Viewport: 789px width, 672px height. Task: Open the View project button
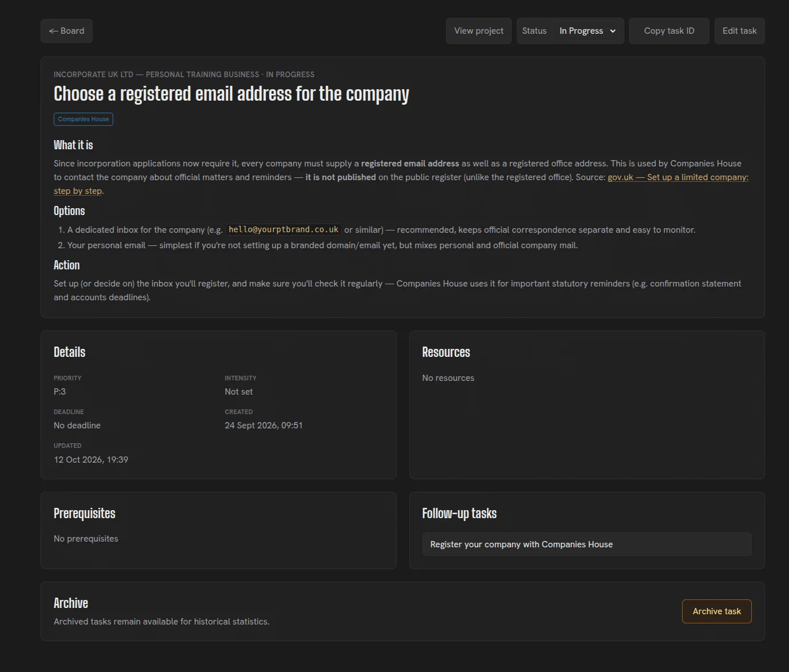[479, 31]
